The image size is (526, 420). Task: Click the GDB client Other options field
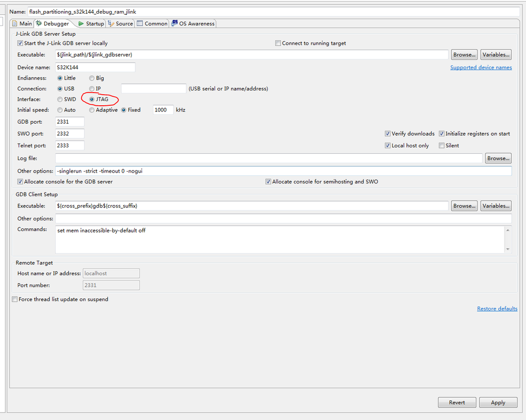283,218
